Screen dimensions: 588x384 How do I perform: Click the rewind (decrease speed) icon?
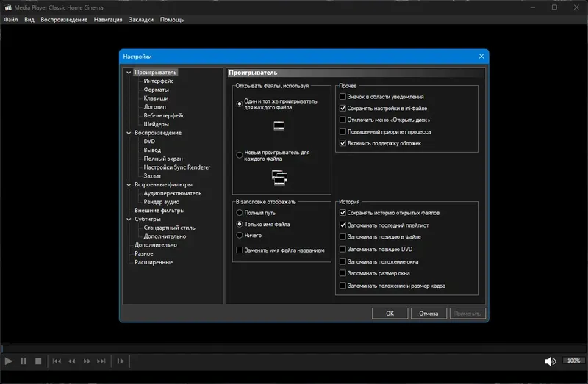click(71, 361)
